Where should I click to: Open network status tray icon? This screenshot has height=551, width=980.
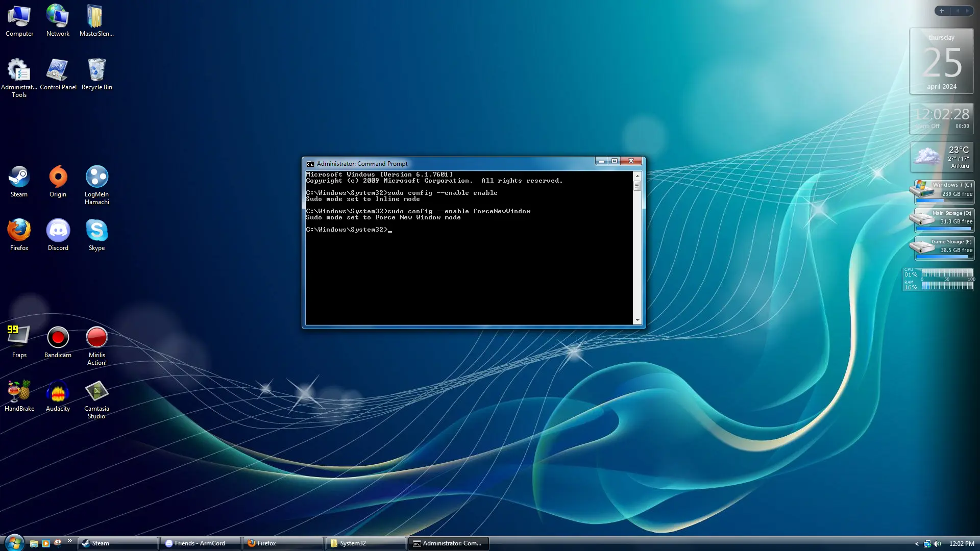point(927,544)
